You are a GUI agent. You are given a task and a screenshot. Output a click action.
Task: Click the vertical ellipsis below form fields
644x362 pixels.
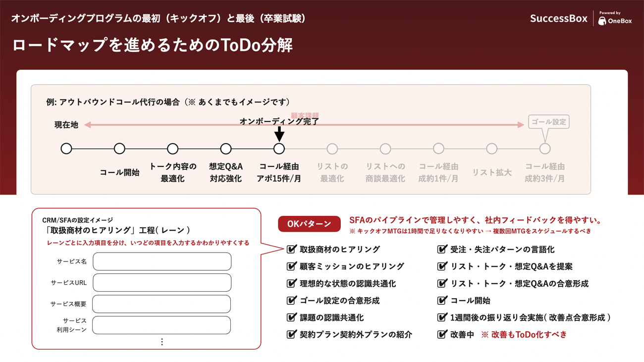[162, 342]
